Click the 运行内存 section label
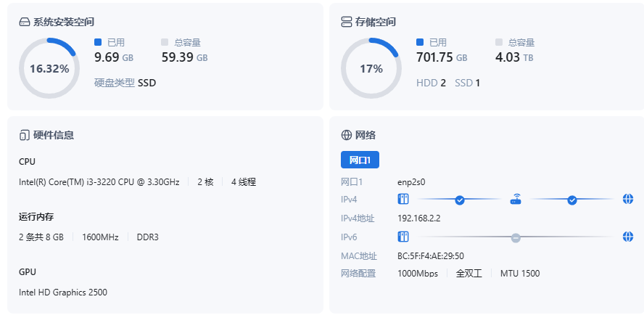This screenshot has width=644, height=315. point(36,217)
